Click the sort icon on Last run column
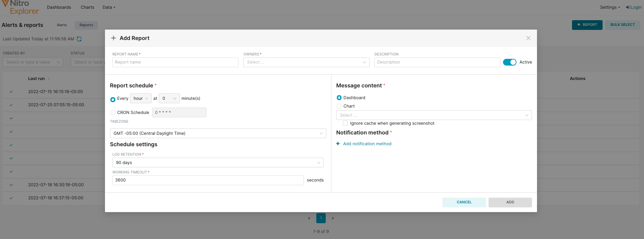Screen dimensions: 644x239 pyautogui.click(x=48, y=79)
